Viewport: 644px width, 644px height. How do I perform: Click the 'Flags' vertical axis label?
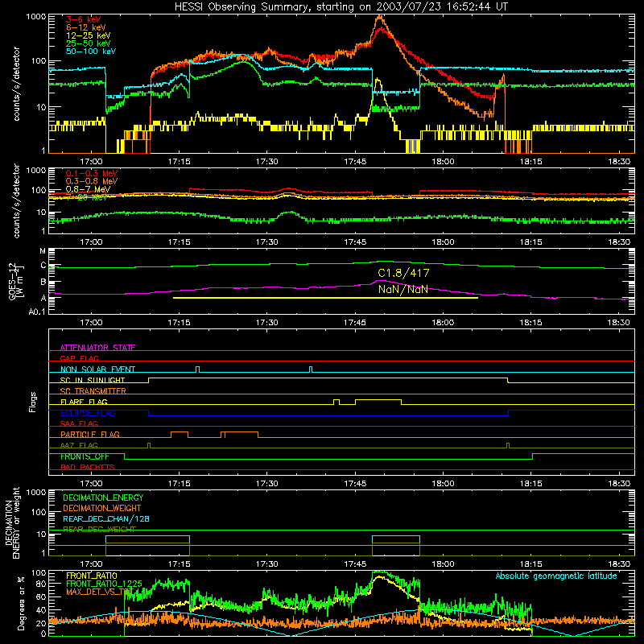click(x=33, y=402)
